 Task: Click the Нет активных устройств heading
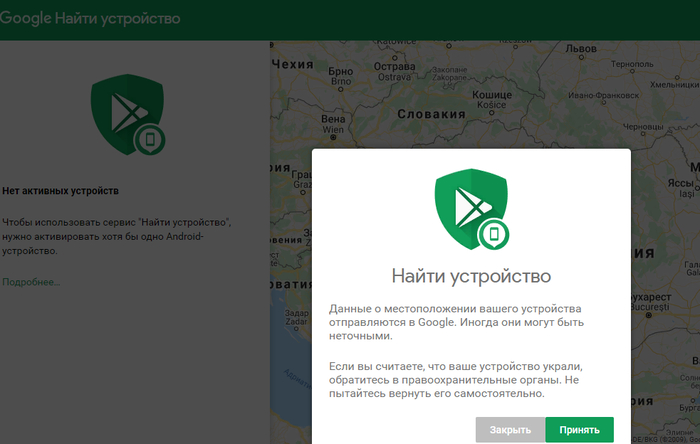click(x=61, y=190)
